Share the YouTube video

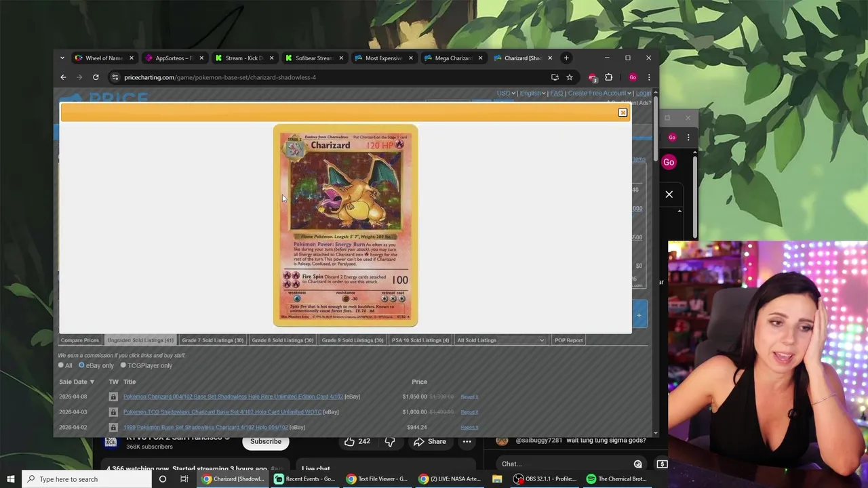coord(430,441)
